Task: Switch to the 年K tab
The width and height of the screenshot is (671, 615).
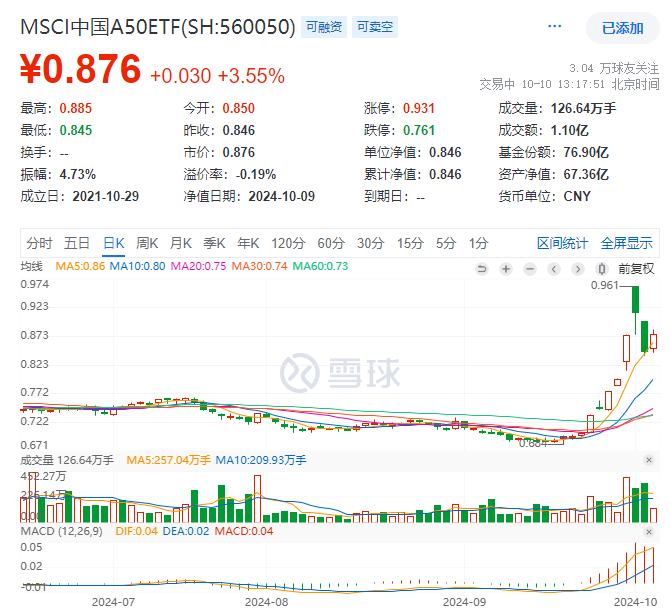Action: coord(248,243)
